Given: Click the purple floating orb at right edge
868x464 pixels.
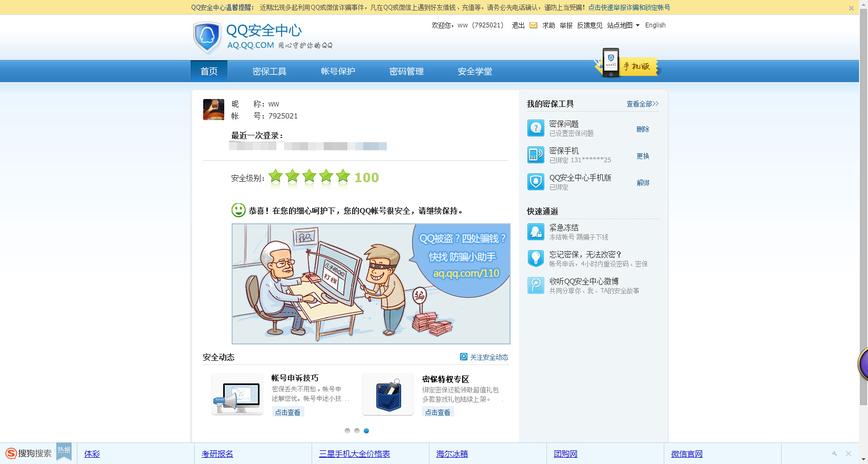Looking at the screenshot, I should tap(863, 363).
